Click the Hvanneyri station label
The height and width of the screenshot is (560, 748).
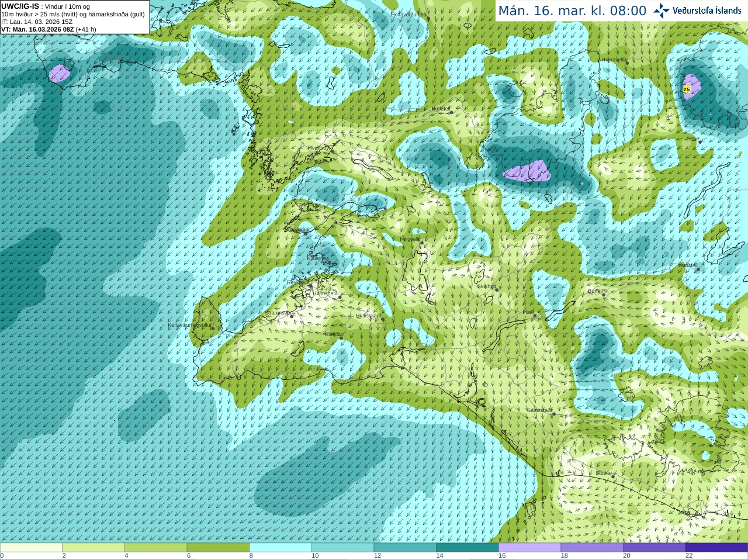pos(320,148)
